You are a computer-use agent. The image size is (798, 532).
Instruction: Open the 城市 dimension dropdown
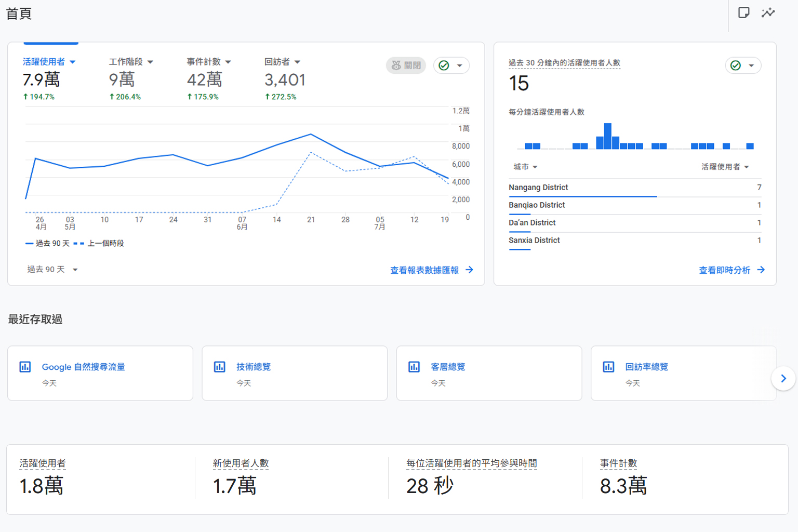click(x=525, y=167)
